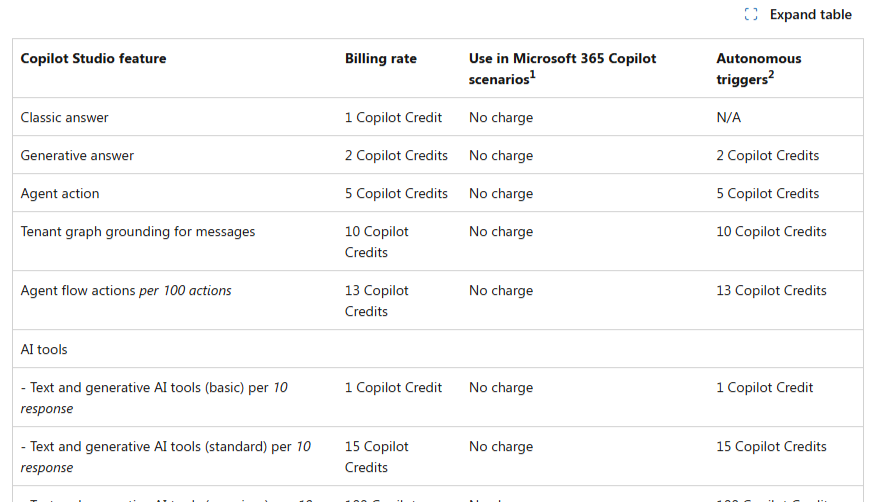This screenshot has height=502, width=893.
Task: Click the Classic answer row label
Action: point(65,118)
